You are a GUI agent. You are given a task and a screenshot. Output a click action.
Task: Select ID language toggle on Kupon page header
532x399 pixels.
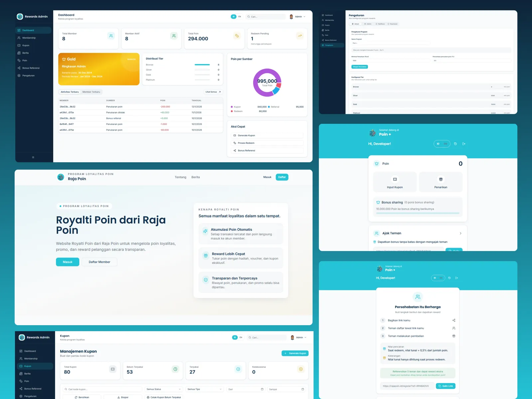pos(235,337)
